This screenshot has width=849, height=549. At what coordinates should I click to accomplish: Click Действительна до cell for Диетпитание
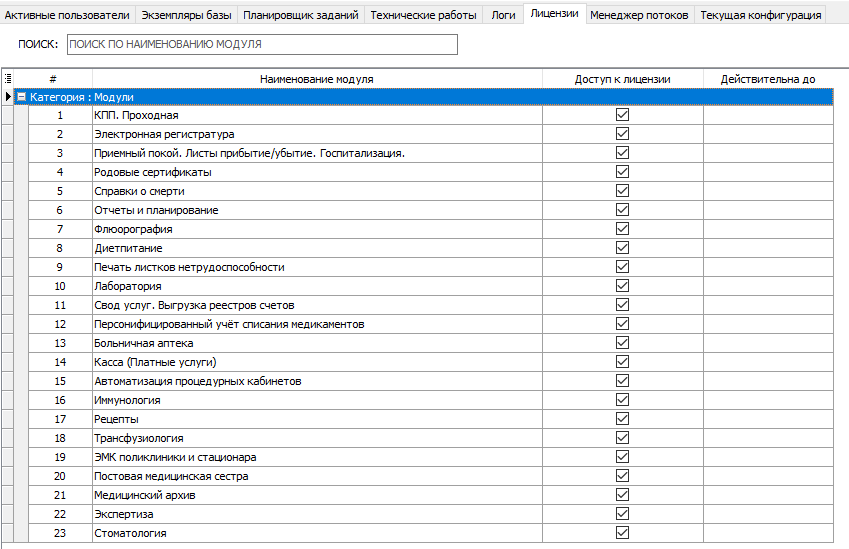[x=768, y=247]
